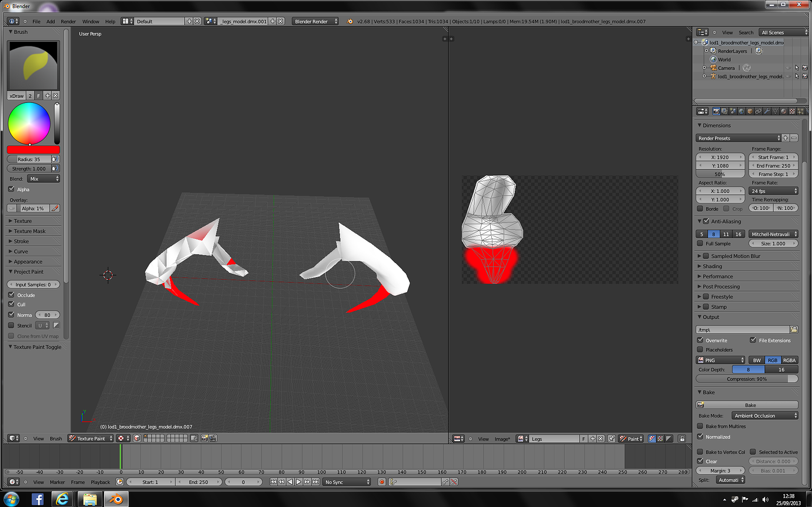
Task: Disable the Overwrite checkbox
Action: 700,340
